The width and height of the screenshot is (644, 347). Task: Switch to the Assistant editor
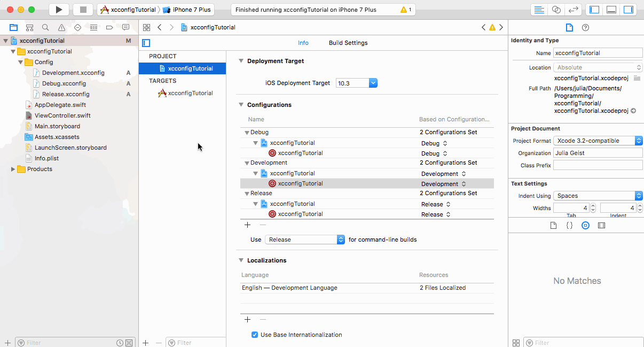click(556, 10)
